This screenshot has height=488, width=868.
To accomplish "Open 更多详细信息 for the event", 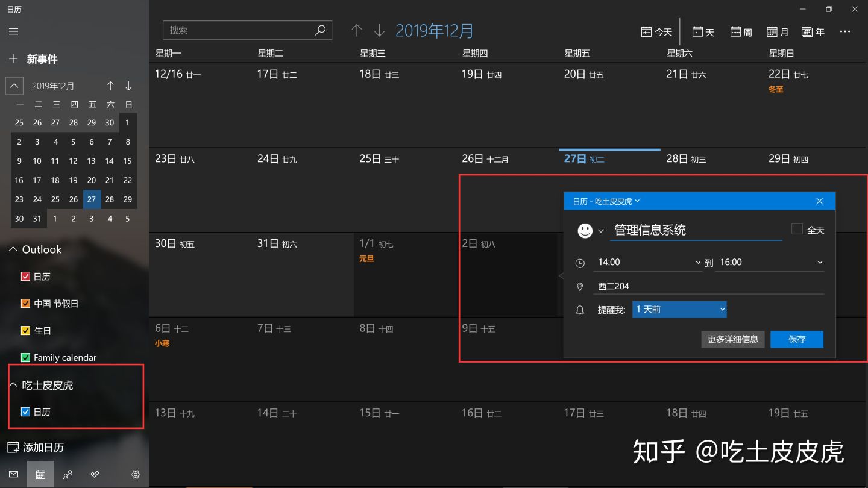I will click(732, 339).
